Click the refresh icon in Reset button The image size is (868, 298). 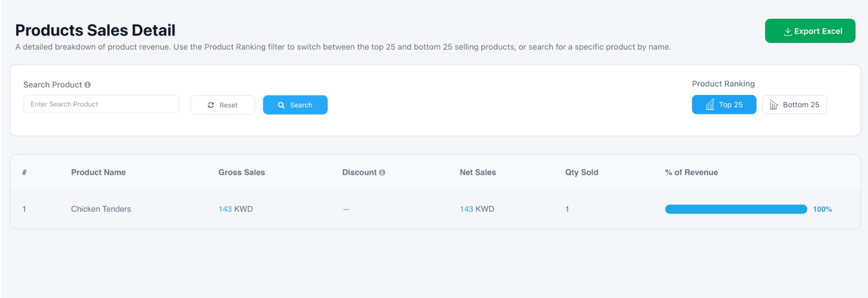pyautogui.click(x=211, y=105)
